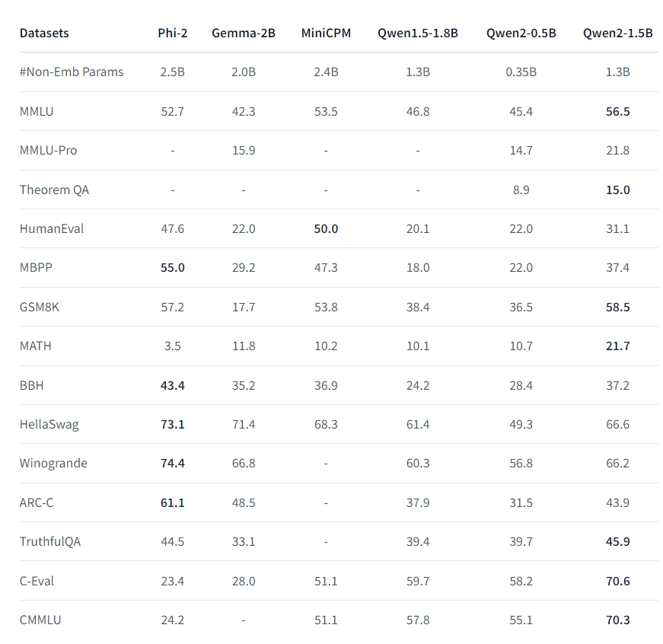Click the bold 55.0 MBPP score
This screenshot has width=663, height=644.
(x=172, y=268)
